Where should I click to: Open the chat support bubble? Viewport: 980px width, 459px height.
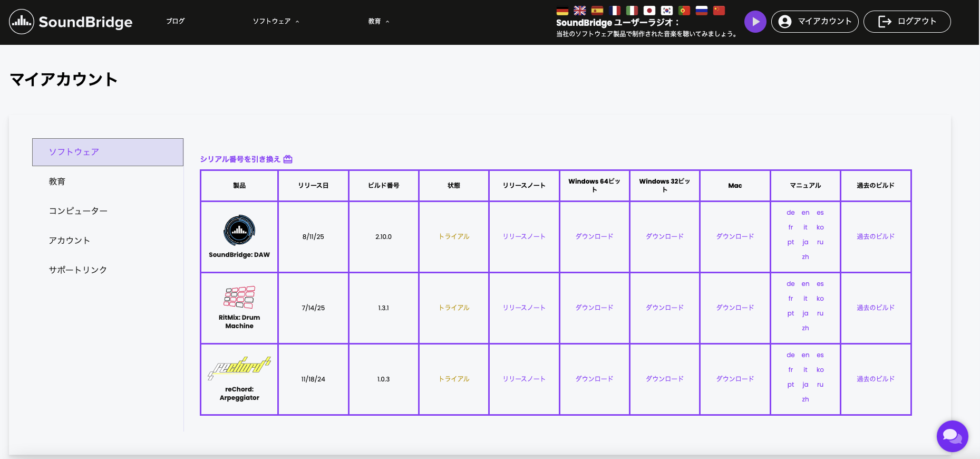953,436
